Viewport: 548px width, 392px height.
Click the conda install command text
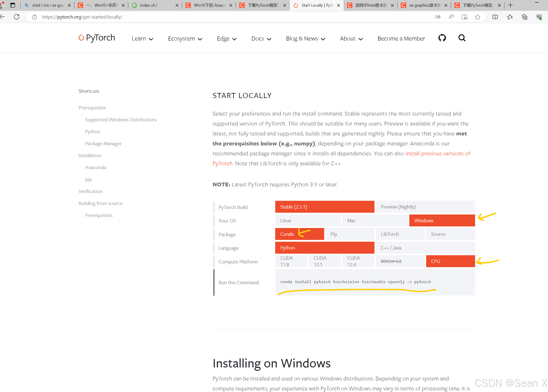click(x=355, y=282)
